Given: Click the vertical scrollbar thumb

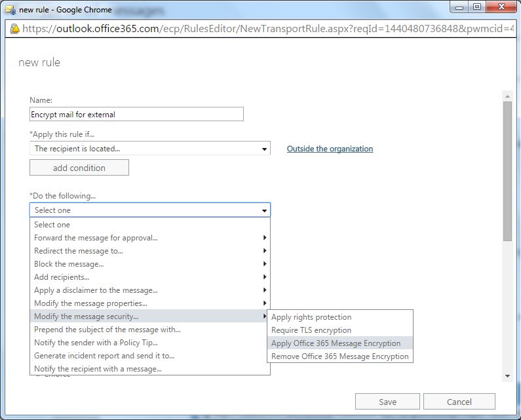Looking at the screenshot, I should point(507,171).
